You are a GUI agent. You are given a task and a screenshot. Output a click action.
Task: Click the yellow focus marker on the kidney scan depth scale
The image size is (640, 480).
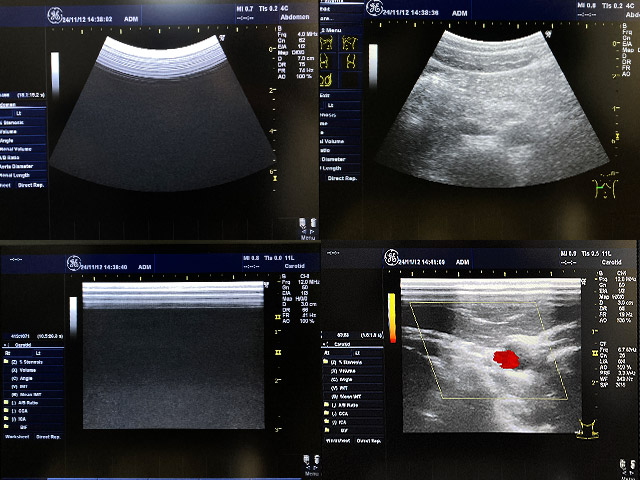pos(618,136)
